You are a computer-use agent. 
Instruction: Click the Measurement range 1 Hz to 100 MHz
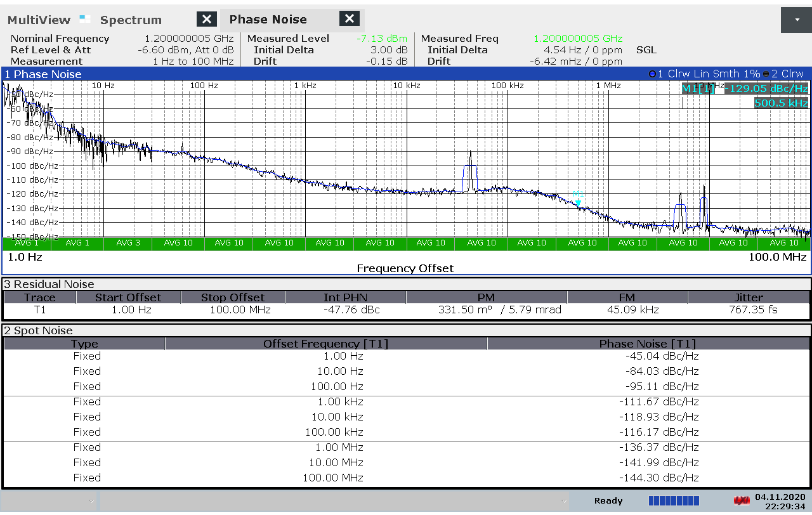point(193,61)
